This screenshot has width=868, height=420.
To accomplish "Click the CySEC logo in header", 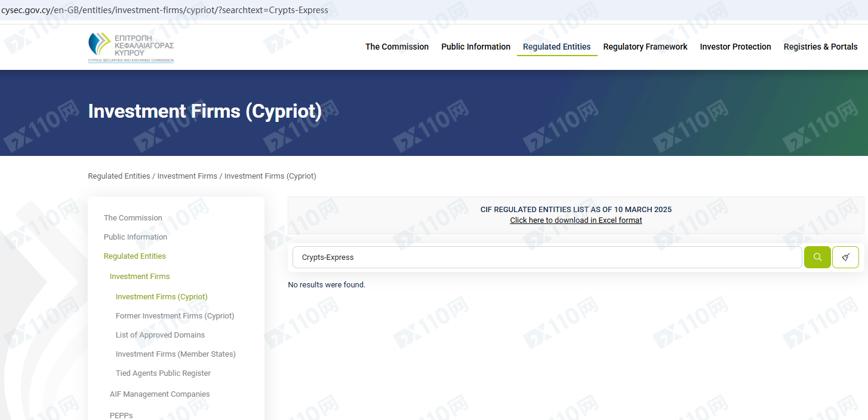I will coord(131,47).
